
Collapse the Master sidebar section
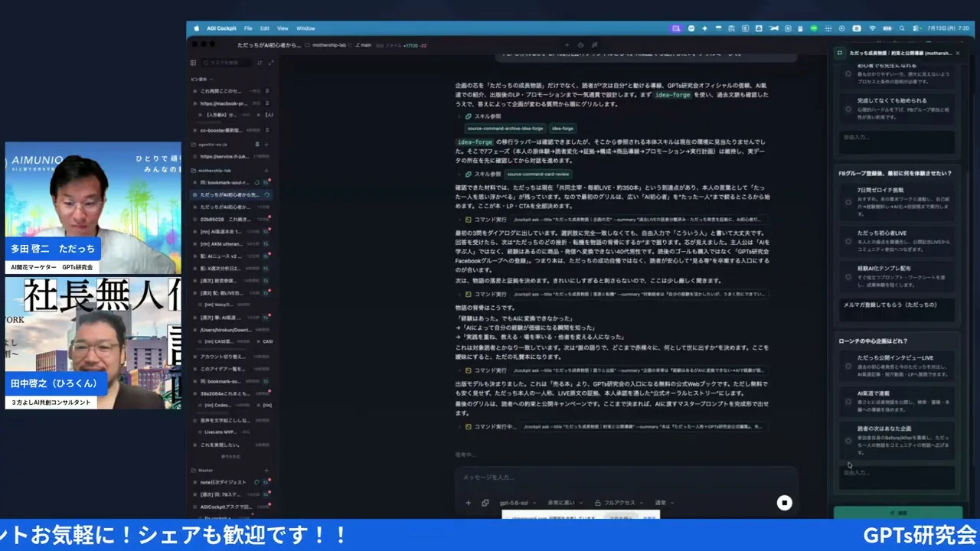205,471
